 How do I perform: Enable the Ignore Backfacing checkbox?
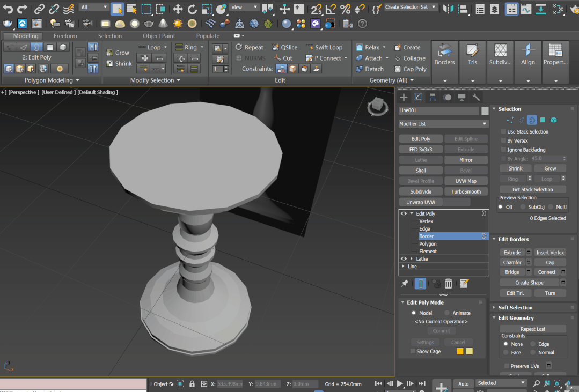coord(503,150)
